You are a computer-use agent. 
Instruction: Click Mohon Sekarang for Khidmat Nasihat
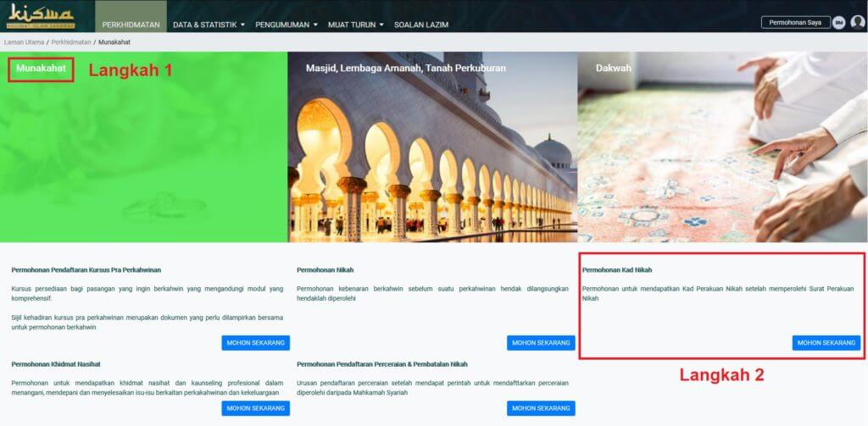click(255, 408)
